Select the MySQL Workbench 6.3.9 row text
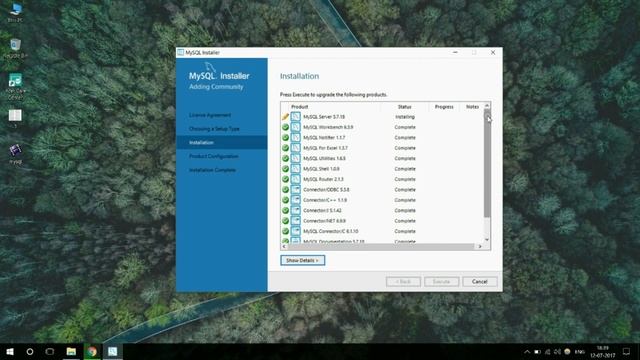This screenshot has width=640, height=360. 328,127
